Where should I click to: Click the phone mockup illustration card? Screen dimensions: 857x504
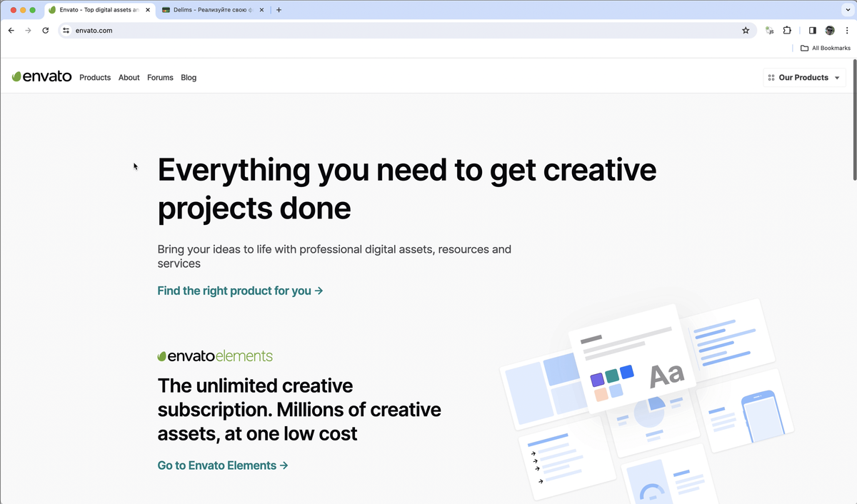[x=745, y=410]
